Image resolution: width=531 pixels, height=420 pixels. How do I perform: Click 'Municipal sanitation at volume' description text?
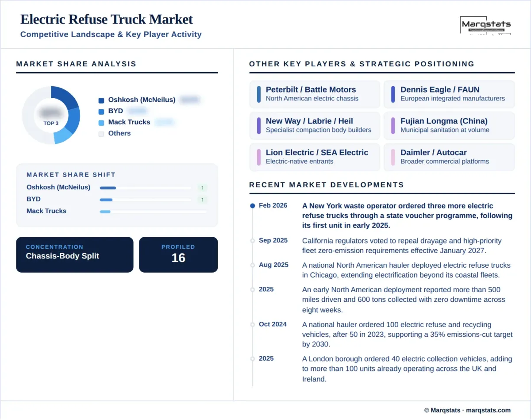[x=445, y=130]
